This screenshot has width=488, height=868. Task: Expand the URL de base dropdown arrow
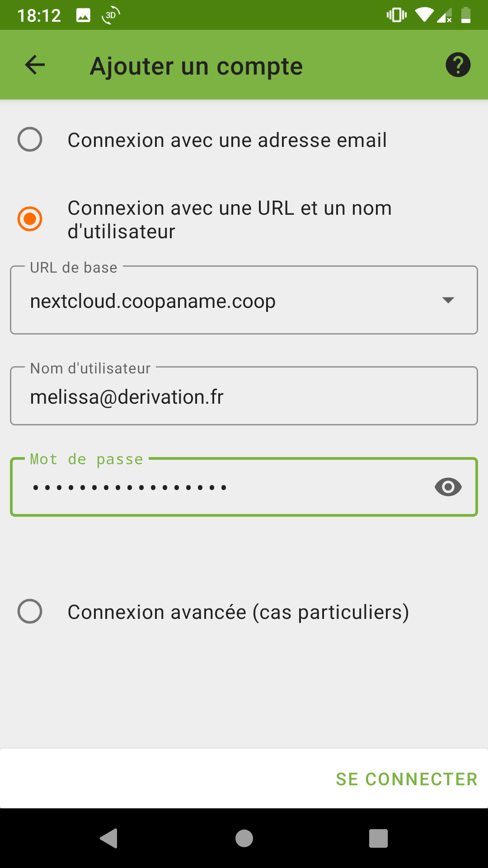(448, 300)
